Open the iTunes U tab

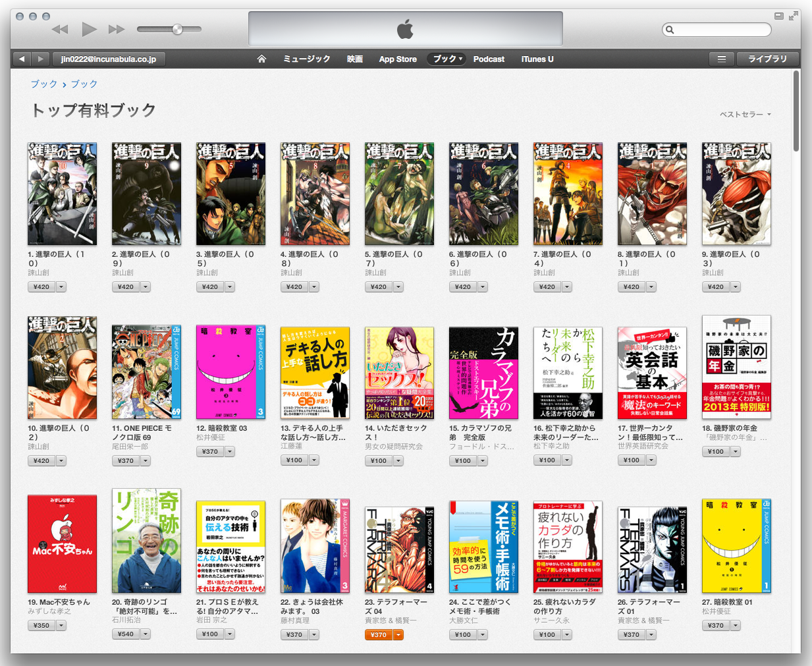coord(537,59)
